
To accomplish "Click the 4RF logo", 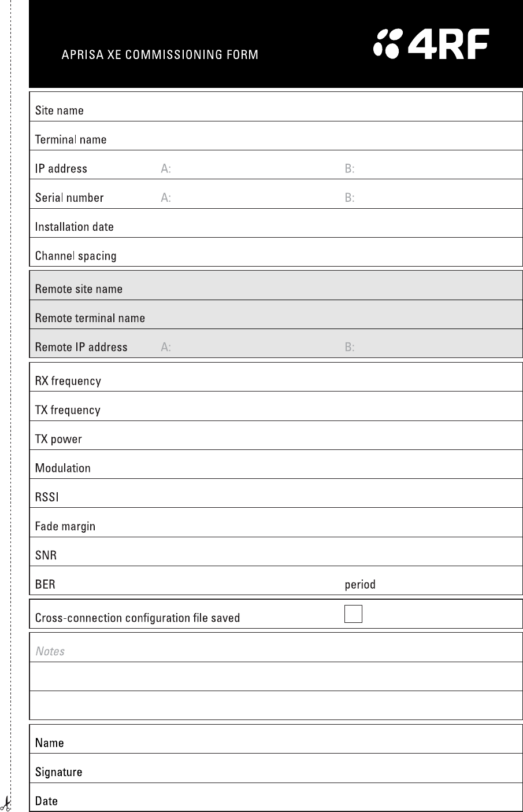I will point(431,44).
